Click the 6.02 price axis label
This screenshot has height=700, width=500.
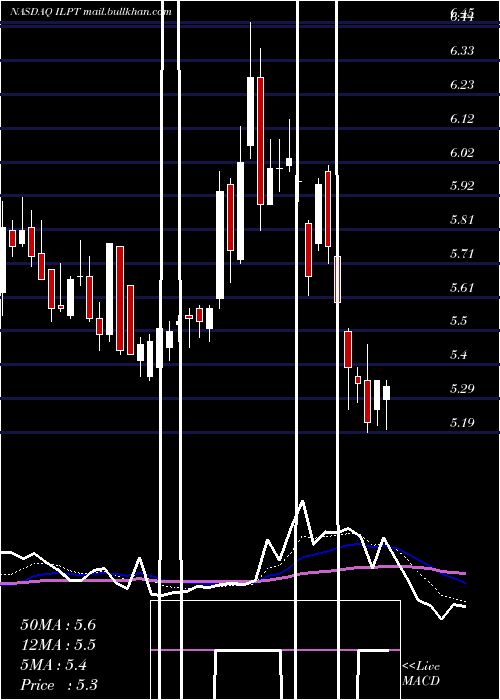point(462,153)
